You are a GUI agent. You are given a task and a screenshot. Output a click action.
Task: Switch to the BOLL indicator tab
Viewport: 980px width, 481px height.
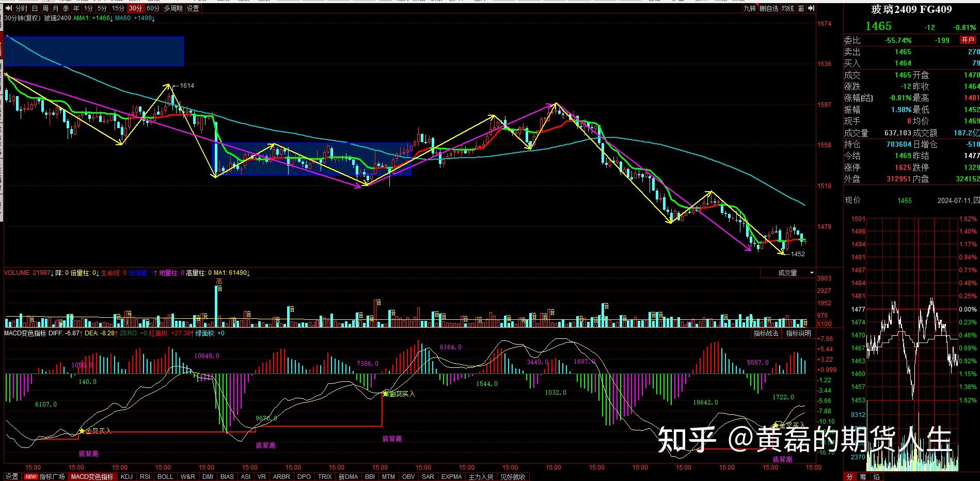(165, 476)
